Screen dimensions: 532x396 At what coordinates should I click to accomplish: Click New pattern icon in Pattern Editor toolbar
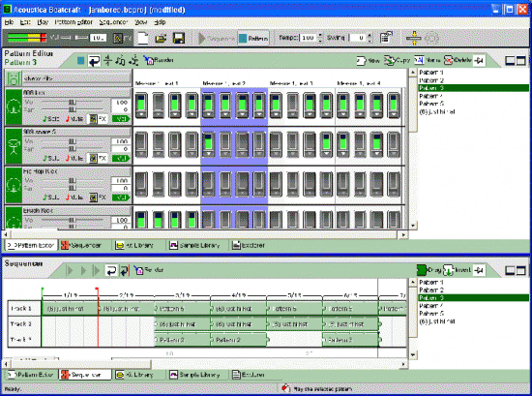coord(368,60)
